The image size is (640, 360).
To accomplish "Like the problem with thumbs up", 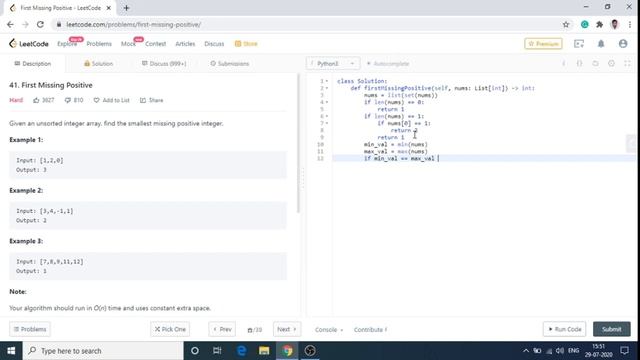I will 43,100.
